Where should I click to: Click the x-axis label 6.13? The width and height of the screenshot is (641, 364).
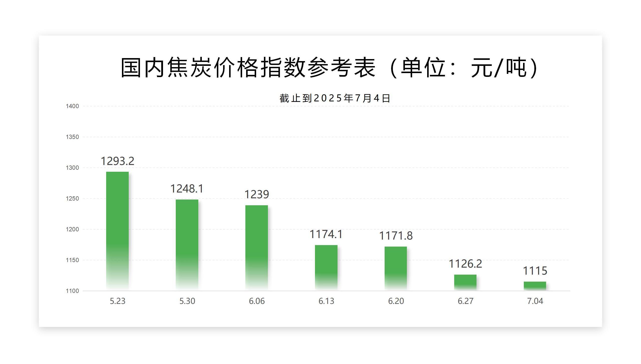point(326,301)
